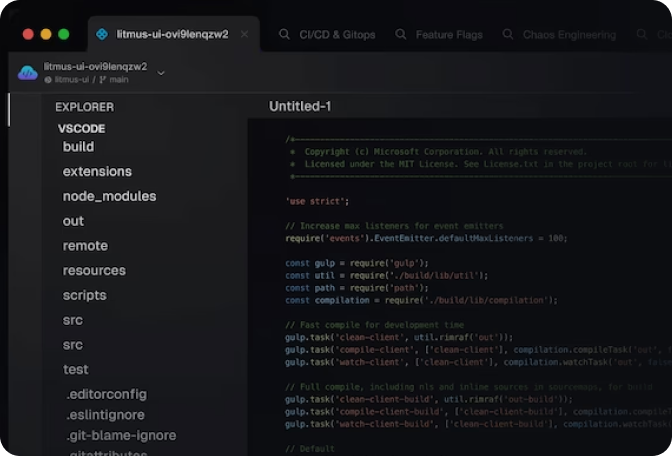672x456 pixels.
Task: Open the workspace dropdown chevron
Action: (161, 73)
